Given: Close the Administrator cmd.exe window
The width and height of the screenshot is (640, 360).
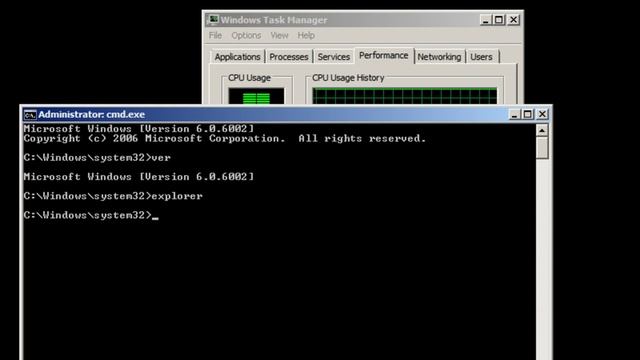Looking at the screenshot, I should click(542, 114).
